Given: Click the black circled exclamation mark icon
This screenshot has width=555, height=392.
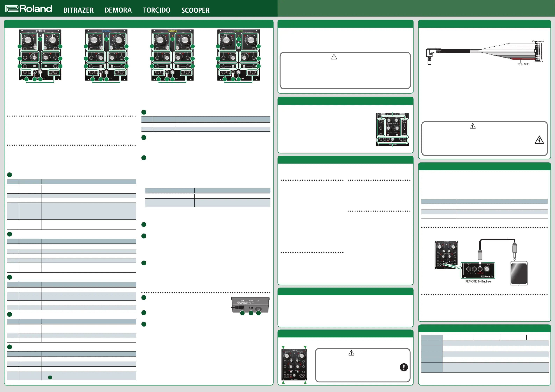Looking at the screenshot, I should (404, 367).
